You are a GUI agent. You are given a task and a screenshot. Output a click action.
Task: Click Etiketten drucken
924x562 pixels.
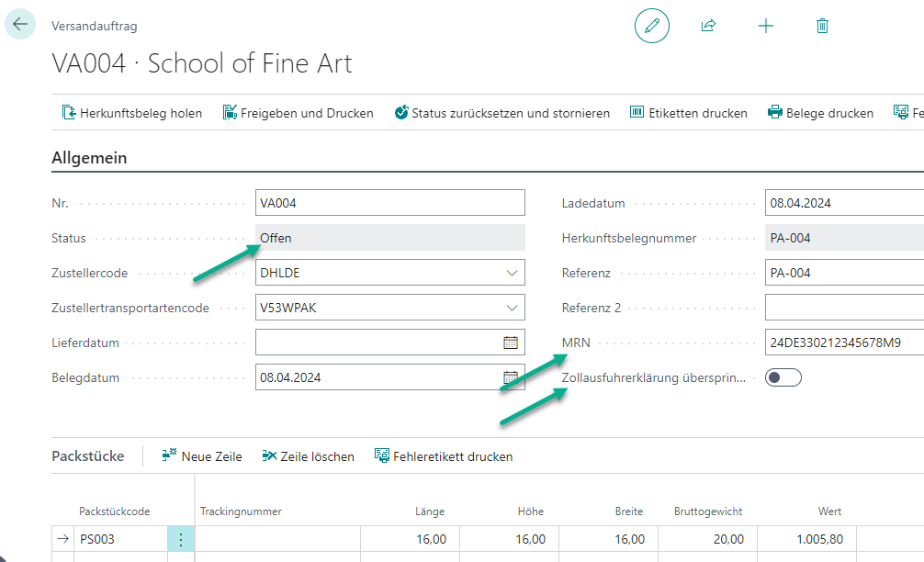(x=688, y=113)
